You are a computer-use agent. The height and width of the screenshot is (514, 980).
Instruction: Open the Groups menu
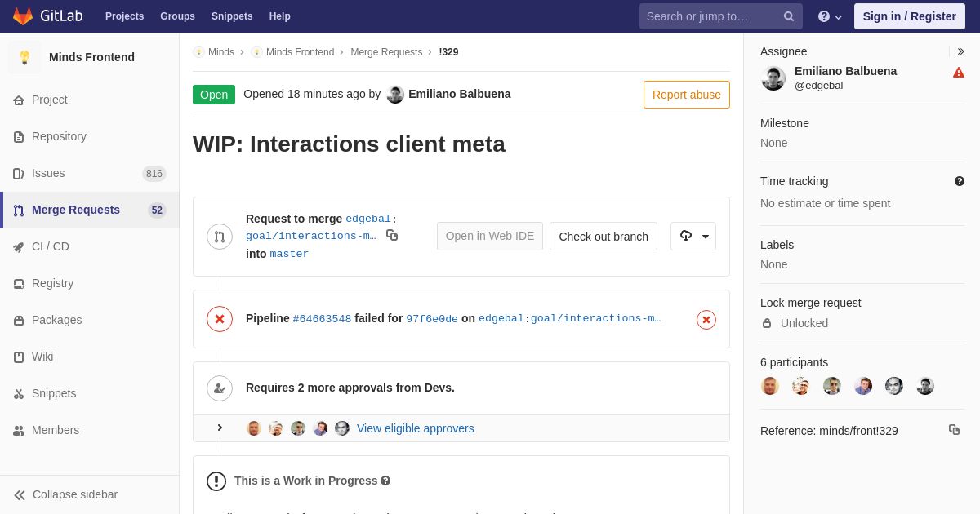177,16
